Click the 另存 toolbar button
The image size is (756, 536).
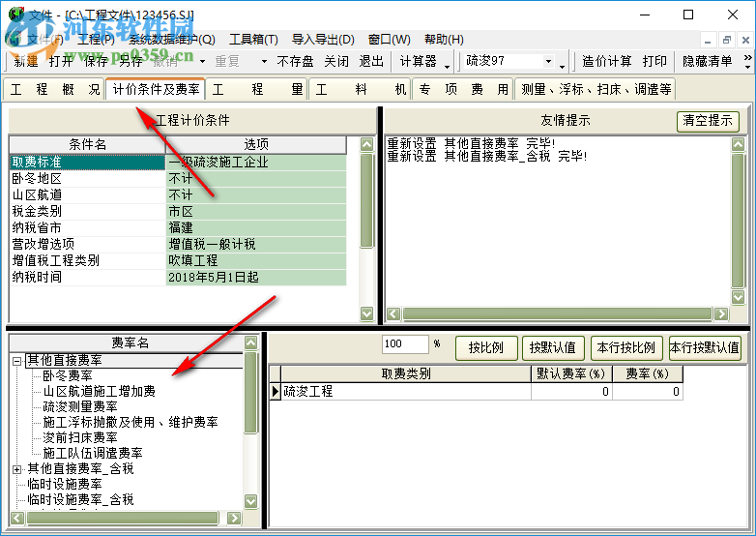(131, 61)
